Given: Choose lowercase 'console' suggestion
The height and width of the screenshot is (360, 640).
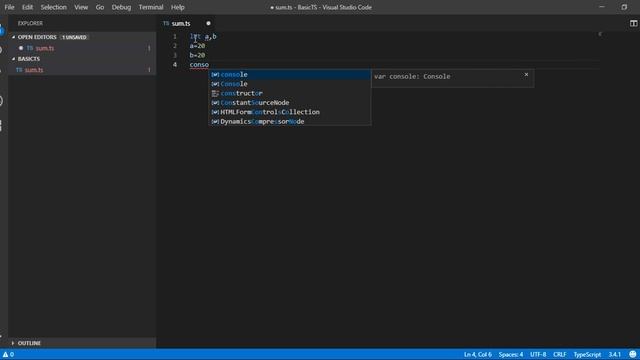Looking at the screenshot, I should tap(290, 74).
